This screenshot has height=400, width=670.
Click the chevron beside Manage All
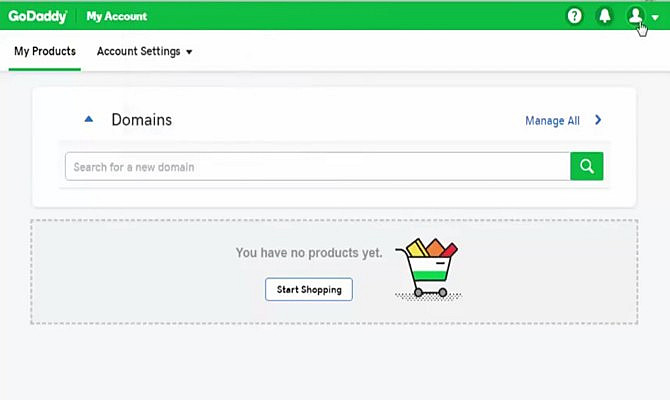(x=598, y=120)
